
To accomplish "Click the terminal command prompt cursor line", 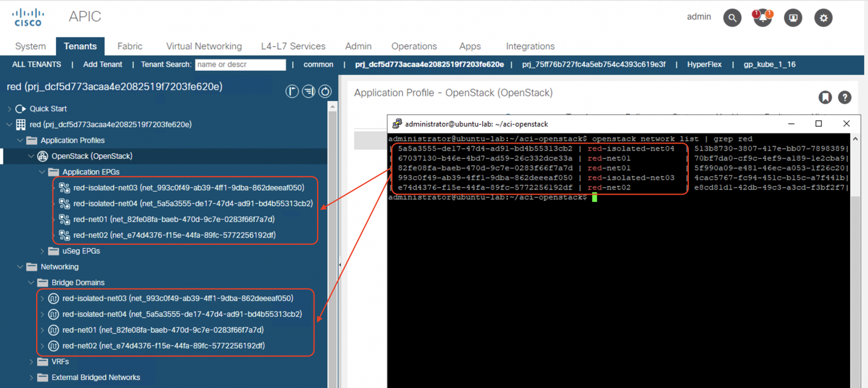I will (x=594, y=197).
